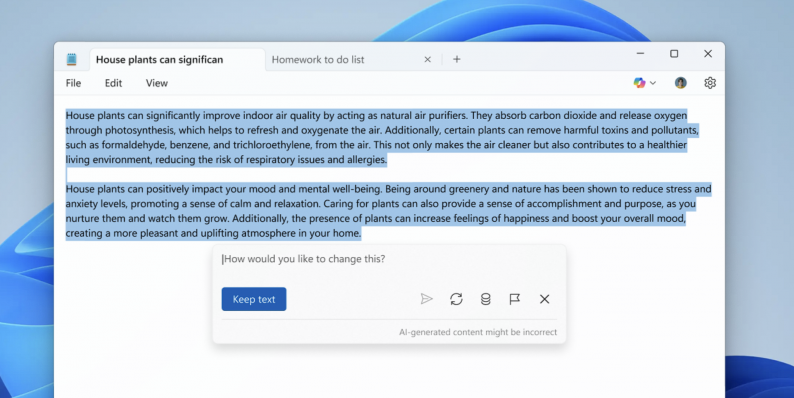Click the Keep text button
Screen dimensions: 794x398
254,299
